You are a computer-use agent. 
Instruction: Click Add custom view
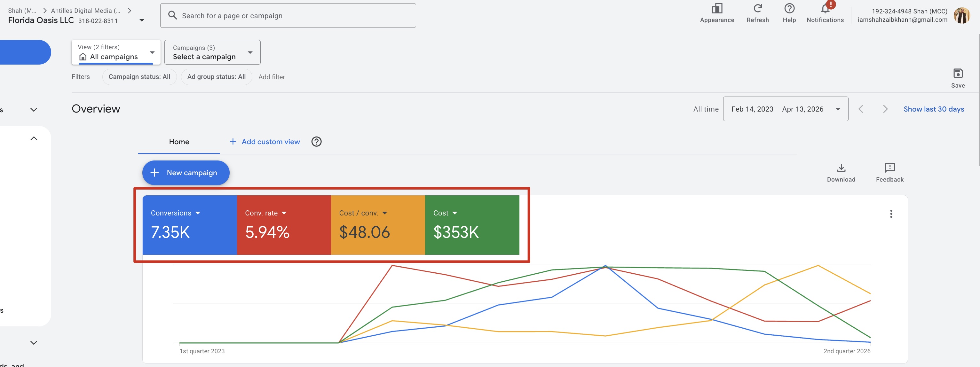(x=265, y=142)
